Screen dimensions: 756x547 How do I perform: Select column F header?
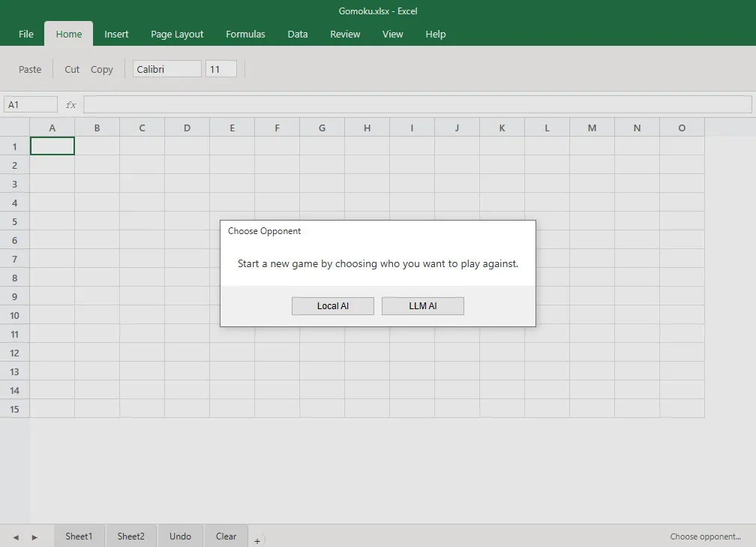point(277,128)
